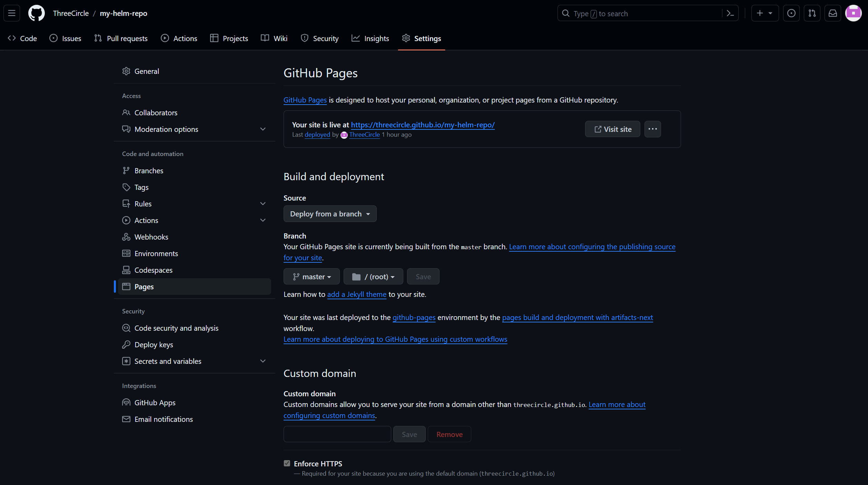The image size is (868, 485).
Task: Click the custom domain text field
Action: [337, 434]
